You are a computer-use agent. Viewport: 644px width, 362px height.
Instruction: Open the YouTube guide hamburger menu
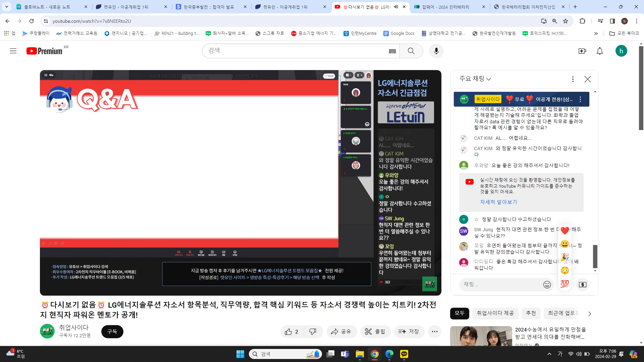pyautogui.click(x=13, y=51)
